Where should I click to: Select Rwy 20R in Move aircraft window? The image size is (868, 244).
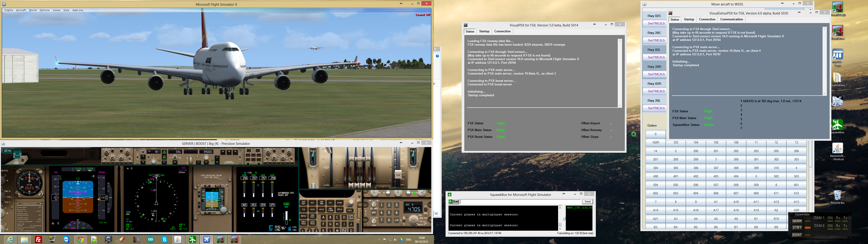(654, 67)
